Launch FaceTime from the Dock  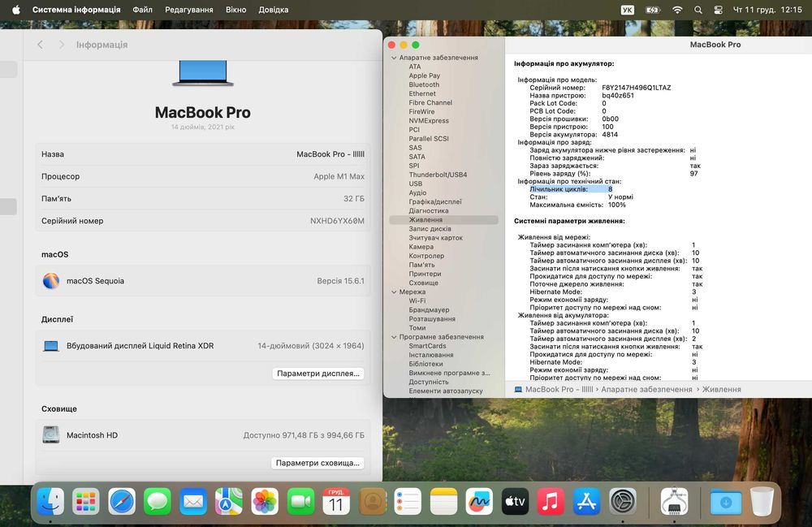(300, 501)
